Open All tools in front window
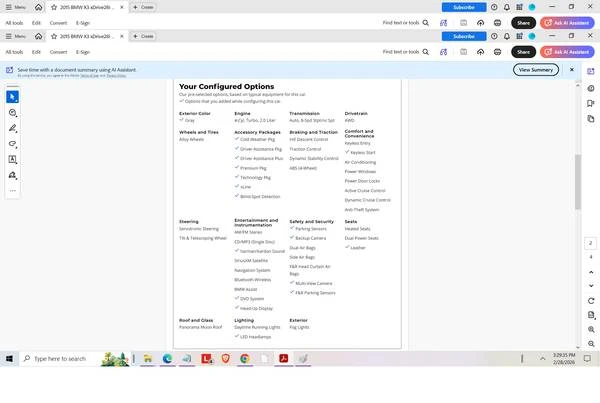Viewport: 600px width, 403px height. click(14, 52)
